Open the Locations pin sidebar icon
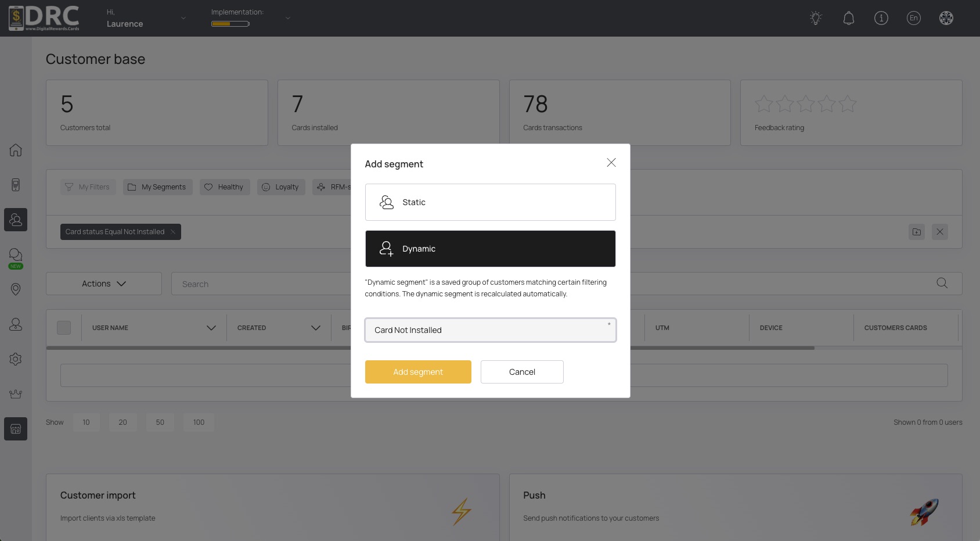980x541 pixels. pos(16,289)
